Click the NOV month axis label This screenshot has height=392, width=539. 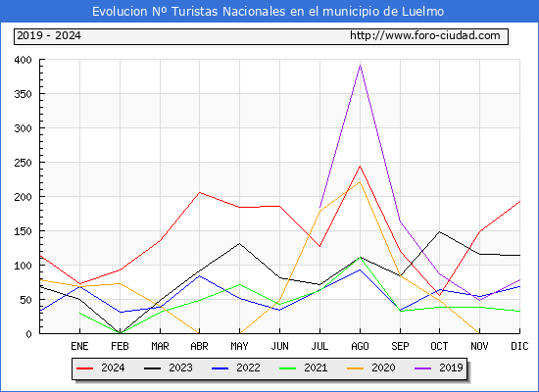479,346
